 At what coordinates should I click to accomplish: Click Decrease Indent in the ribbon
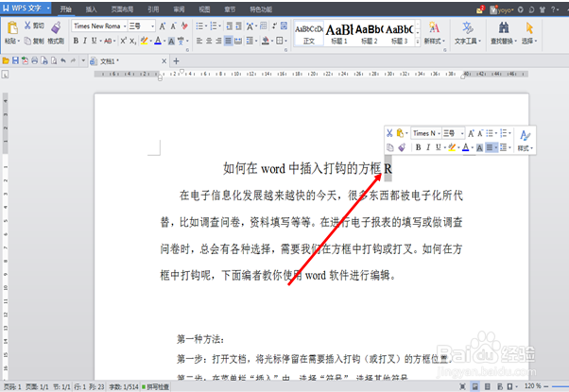(x=230, y=26)
